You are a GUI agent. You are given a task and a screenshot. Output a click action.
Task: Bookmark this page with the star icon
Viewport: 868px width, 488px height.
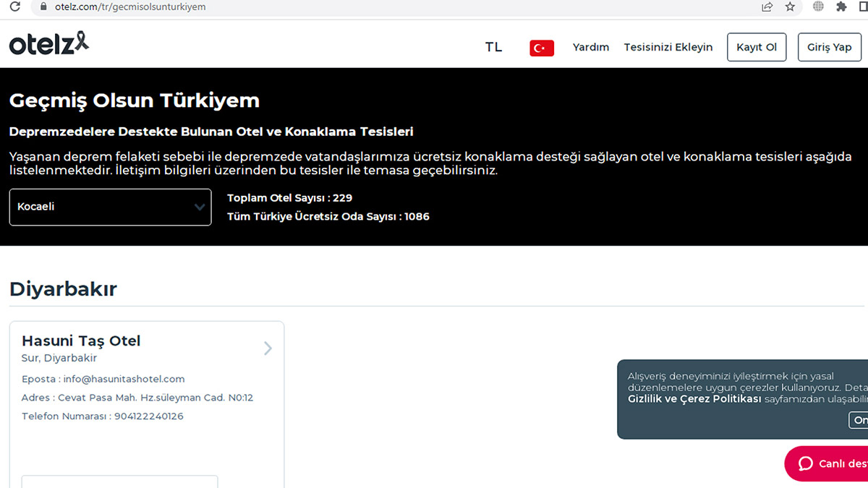[790, 7]
